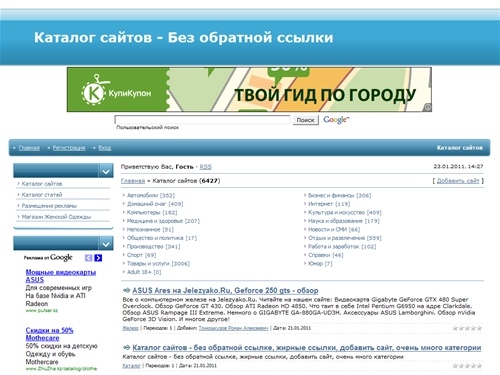Open the Непознанное category
The height and width of the screenshot is (375, 500).
click(x=144, y=229)
